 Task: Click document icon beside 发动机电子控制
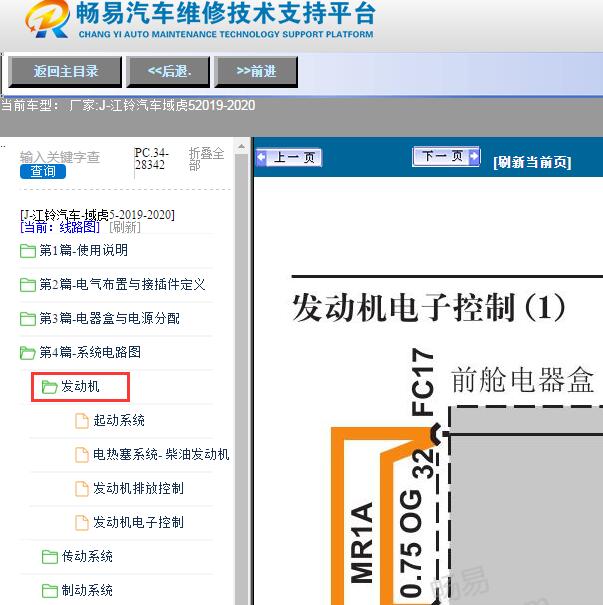pyautogui.click(x=81, y=522)
